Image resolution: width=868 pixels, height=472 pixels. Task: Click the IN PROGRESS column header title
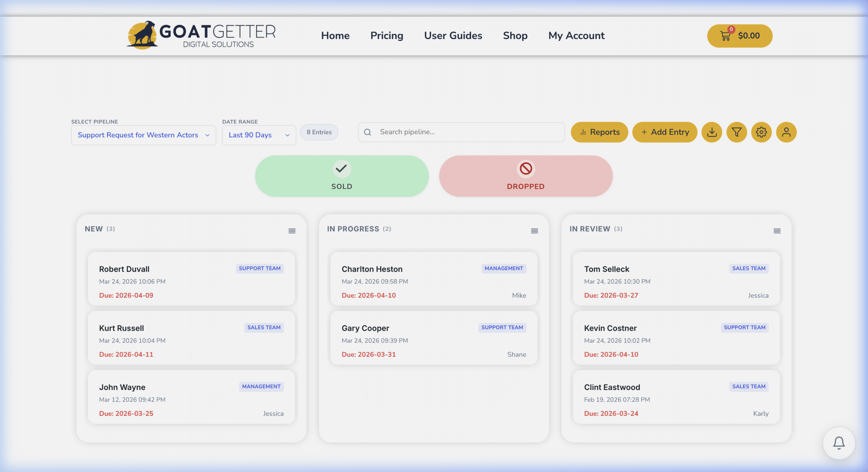click(x=353, y=229)
